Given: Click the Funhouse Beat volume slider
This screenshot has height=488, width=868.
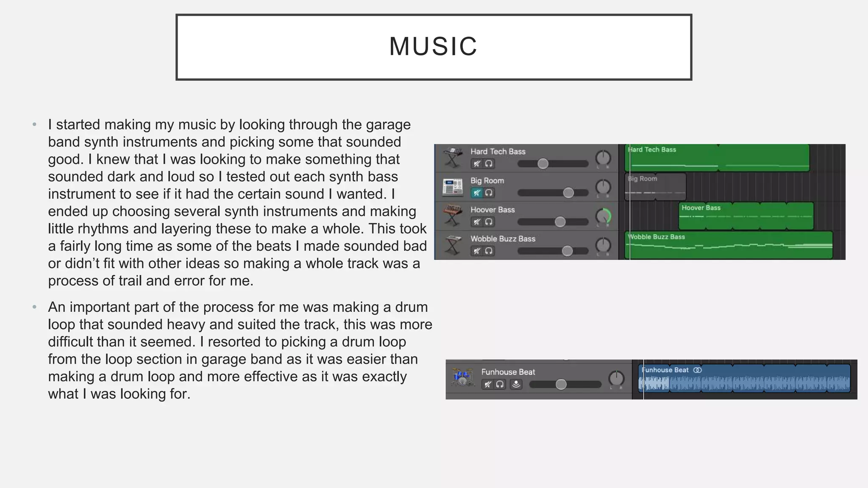Looking at the screenshot, I should click(565, 384).
